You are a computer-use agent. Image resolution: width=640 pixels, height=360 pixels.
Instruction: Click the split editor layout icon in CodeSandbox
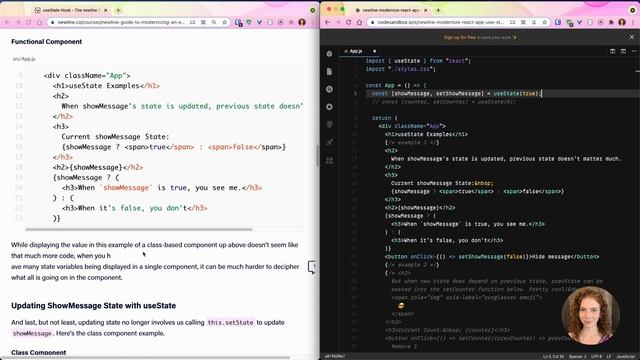coord(613,51)
